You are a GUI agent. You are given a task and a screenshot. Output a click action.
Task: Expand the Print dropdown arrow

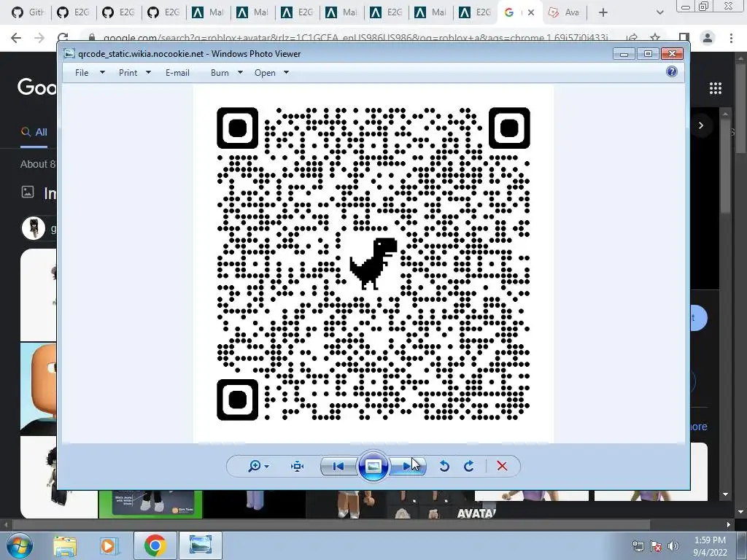pyautogui.click(x=148, y=72)
